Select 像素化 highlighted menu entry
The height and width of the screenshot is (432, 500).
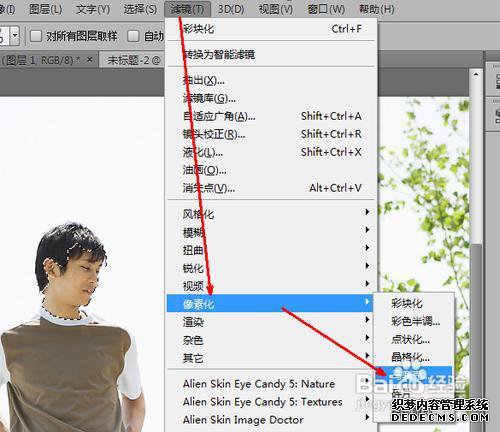click(x=270, y=303)
